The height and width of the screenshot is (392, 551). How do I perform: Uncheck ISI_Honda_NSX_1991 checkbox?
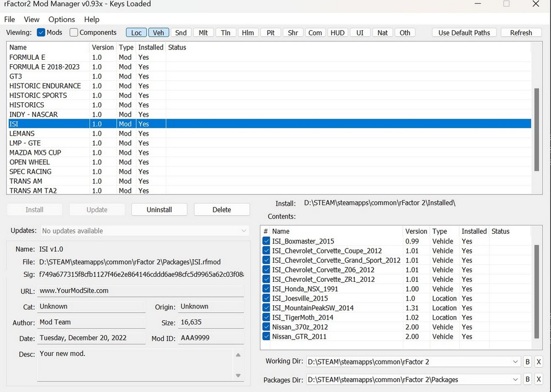tap(266, 289)
